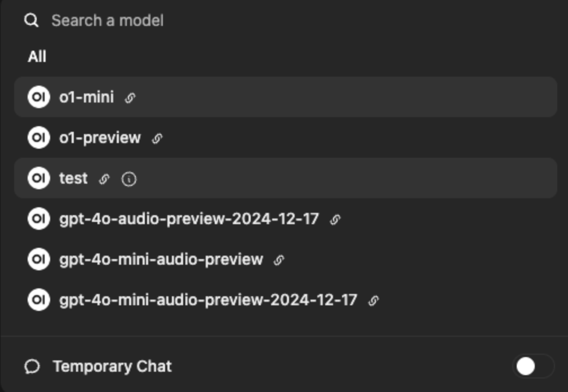The height and width of the screenshot is (392, 568).
Task: Click the link icon beside o1-preview
Action: (x=157, y=139)
